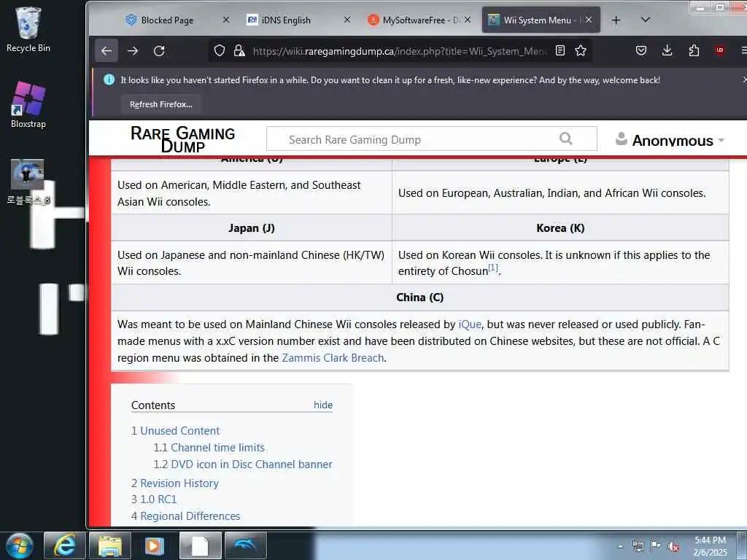Hide the Contents table
The image size is (747, 560).
(323, 405)
